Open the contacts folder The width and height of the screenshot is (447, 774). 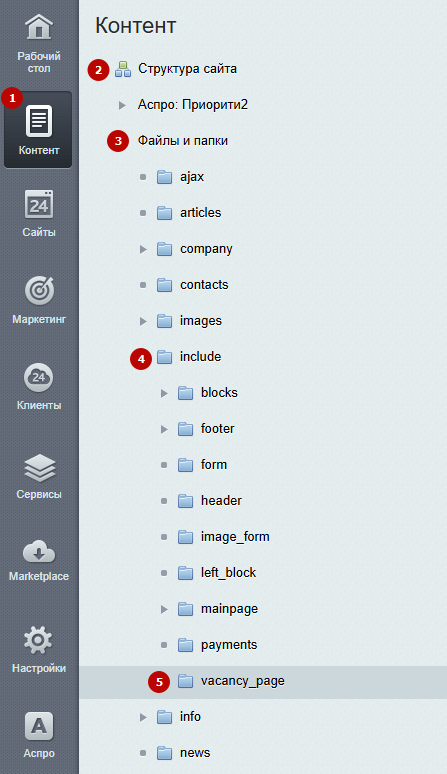tap(204, 285)
